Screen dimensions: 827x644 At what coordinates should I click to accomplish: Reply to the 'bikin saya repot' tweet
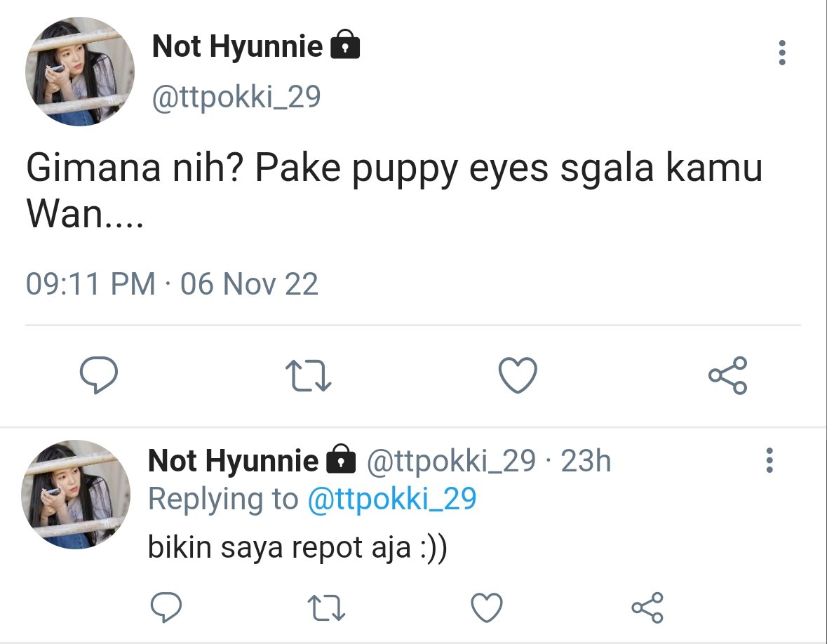[167, 607]
